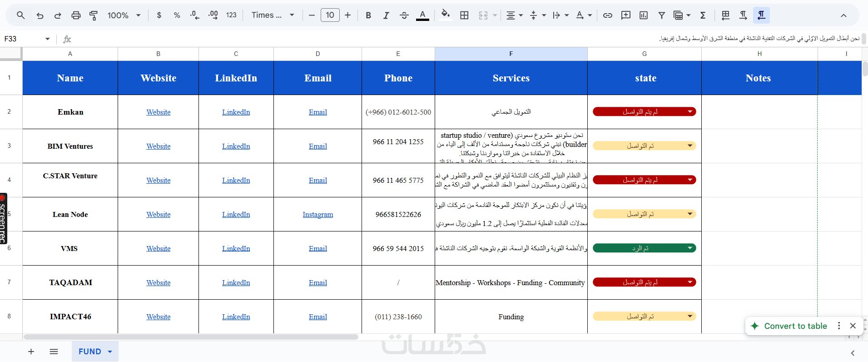Open the search the menus tool
868x362 pixels.
tap(21, 15)
